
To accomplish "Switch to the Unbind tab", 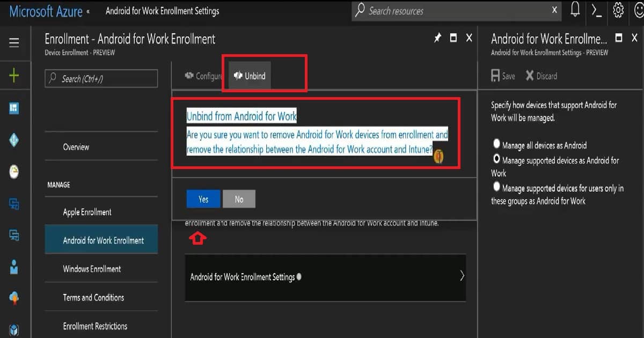I will pos(250,76).
